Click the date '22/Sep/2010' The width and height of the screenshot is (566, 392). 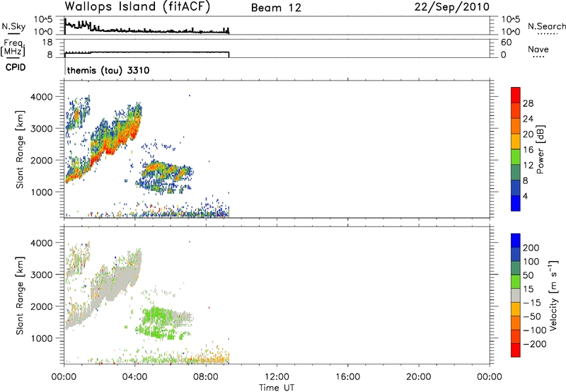[x=452, y=6]
